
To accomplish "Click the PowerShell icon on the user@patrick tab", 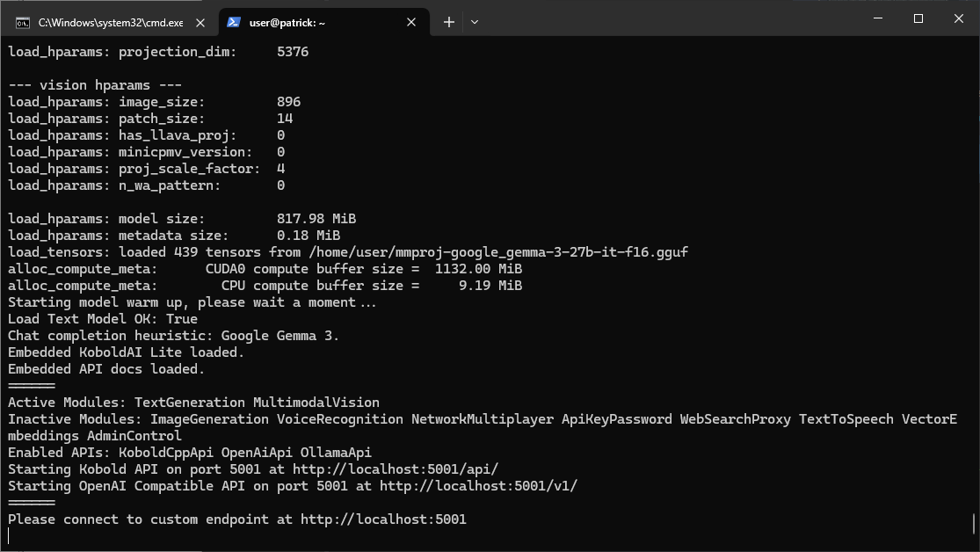I will coord(234,22).
